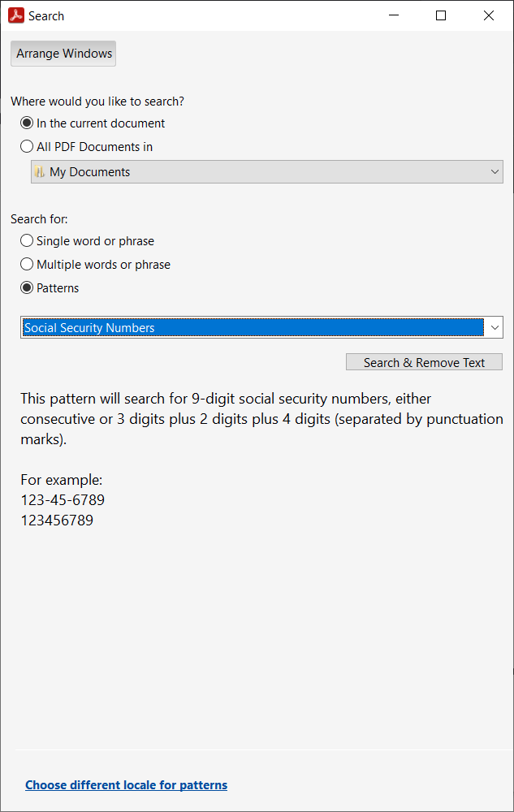Image resolution: width=514 pixels, height=812 pixels.
Task: Select 'Single word or phrase' search type
Action: [28, 241]
